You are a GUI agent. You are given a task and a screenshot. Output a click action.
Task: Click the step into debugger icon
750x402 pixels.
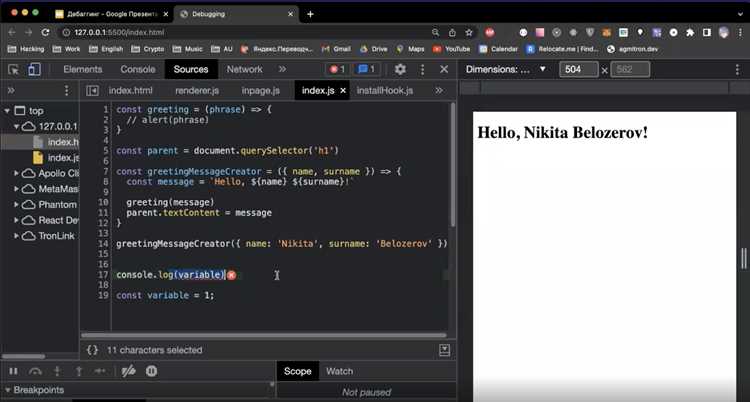[x=57, y=371]
